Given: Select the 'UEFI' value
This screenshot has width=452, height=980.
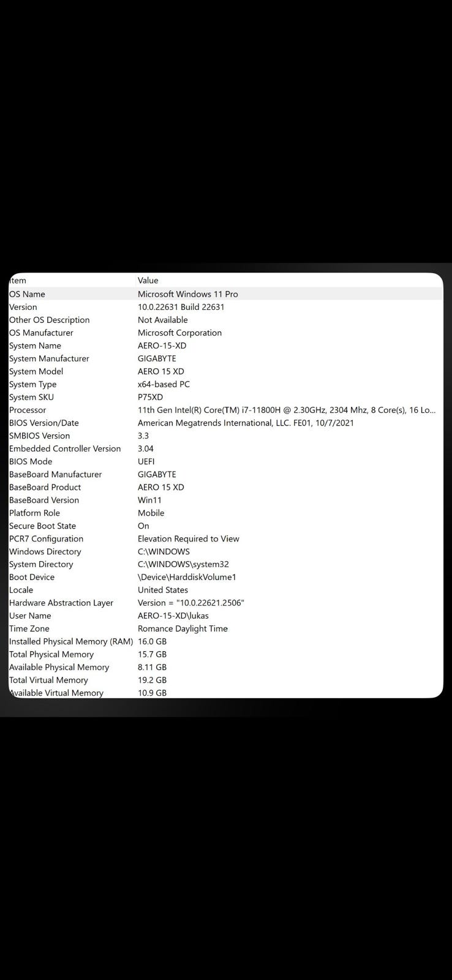Looking at the screenshot, I should point(146,461).
